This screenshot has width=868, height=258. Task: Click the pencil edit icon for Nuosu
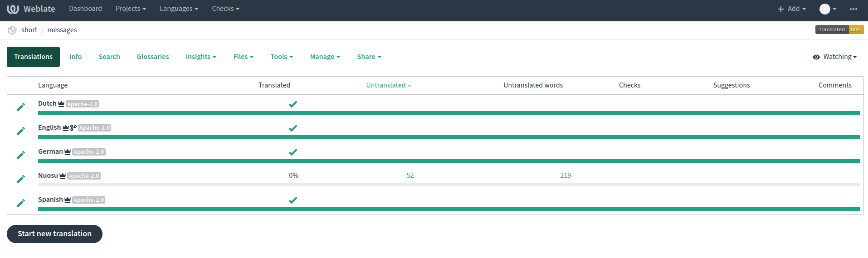point(21,179)
